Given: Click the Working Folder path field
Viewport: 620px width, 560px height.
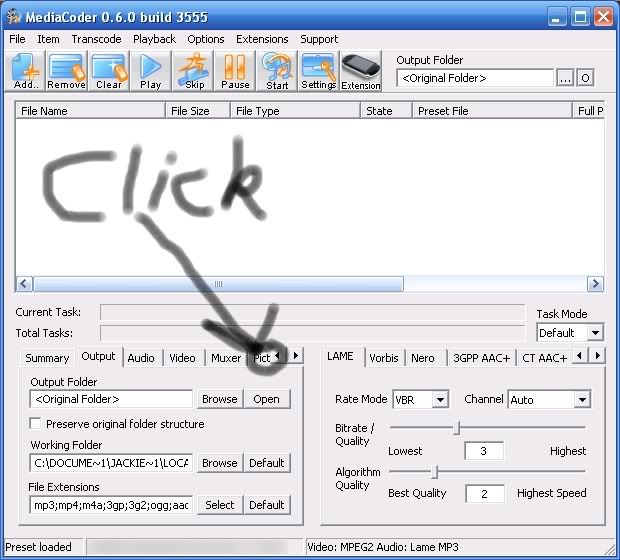Looking at the screenshot, I should click(110, 463).
